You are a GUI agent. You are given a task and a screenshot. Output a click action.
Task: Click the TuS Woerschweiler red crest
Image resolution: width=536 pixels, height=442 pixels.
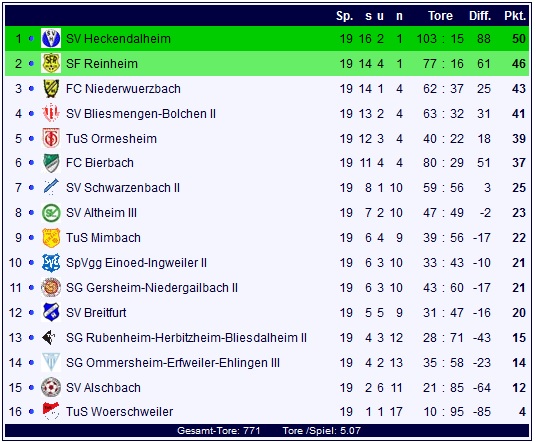coord(51,412)
